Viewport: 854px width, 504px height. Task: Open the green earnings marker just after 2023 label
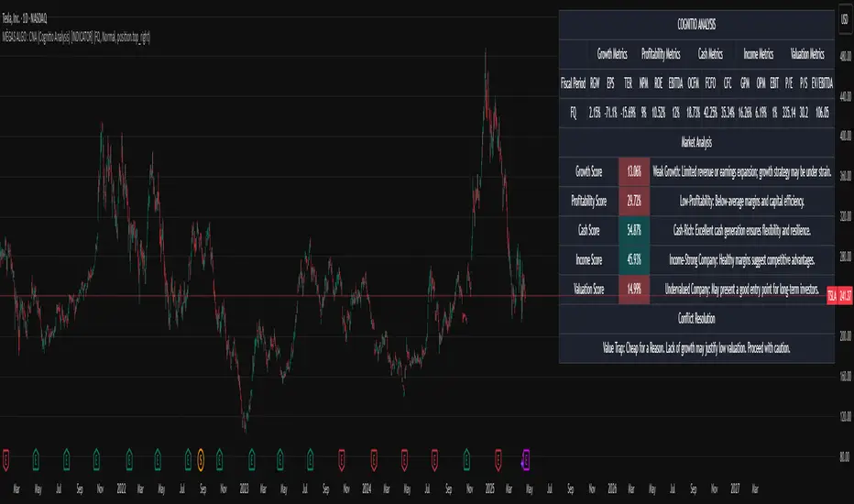(252, 459)
